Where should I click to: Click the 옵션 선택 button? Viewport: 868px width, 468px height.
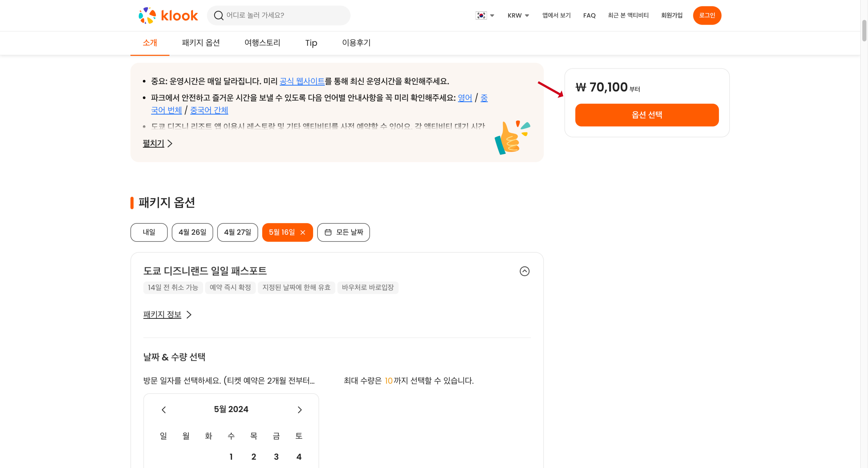[x=647, y=115]
